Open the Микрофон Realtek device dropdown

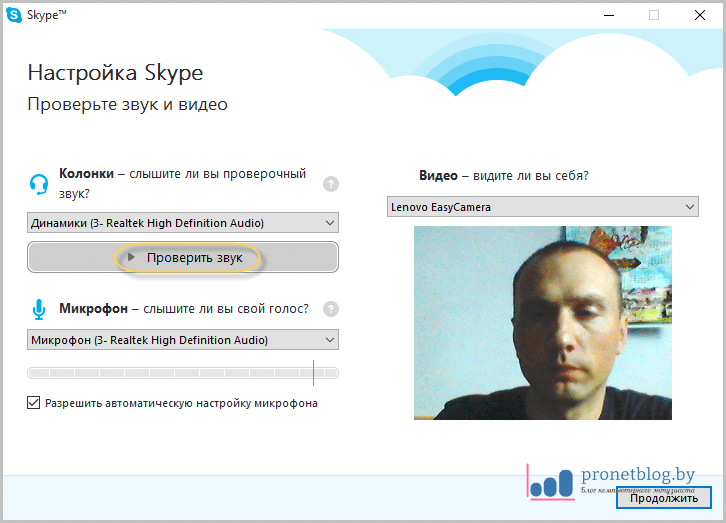point(183,340)
